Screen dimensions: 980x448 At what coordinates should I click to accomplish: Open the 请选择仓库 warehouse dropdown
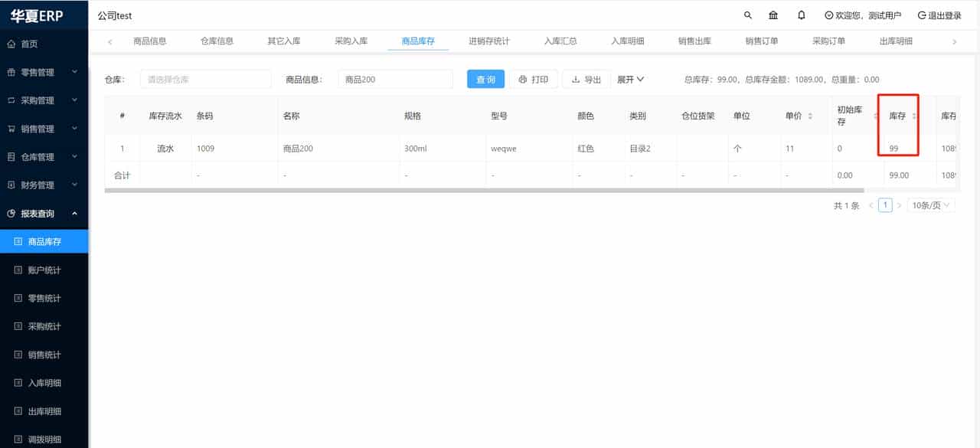point(205,79)
